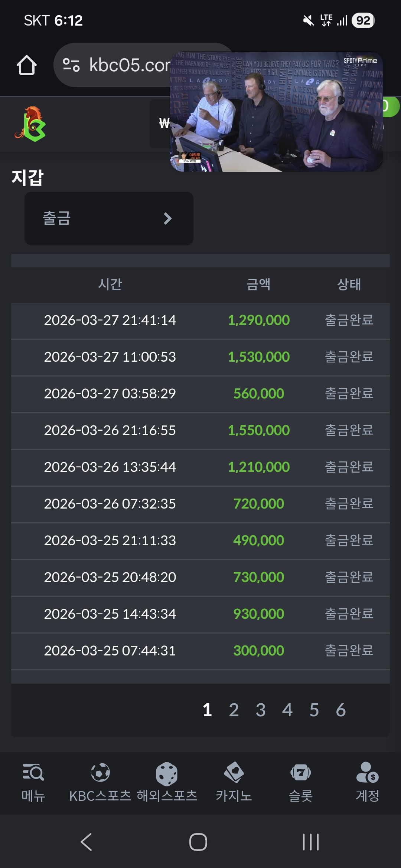This screenshot has width=401, height=868.
Task: Open 계정 account icon
Action: (x=367, y=773)
